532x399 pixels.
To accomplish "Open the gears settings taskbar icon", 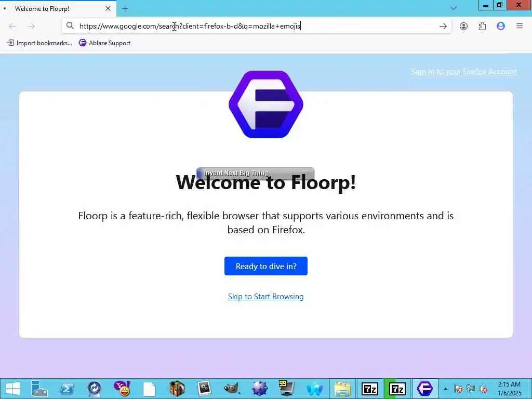I will pos(204,389).
